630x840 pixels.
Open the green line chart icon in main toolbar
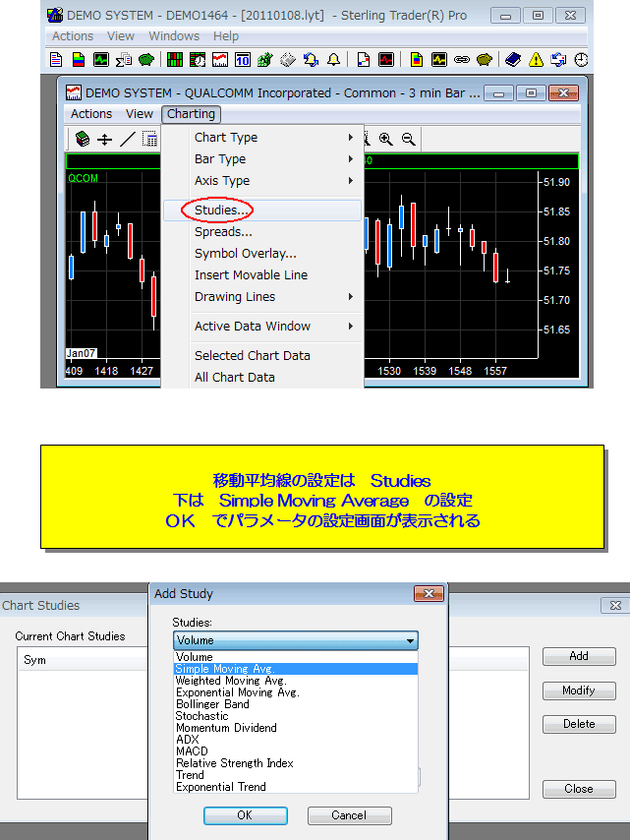(x=100, y=59)
